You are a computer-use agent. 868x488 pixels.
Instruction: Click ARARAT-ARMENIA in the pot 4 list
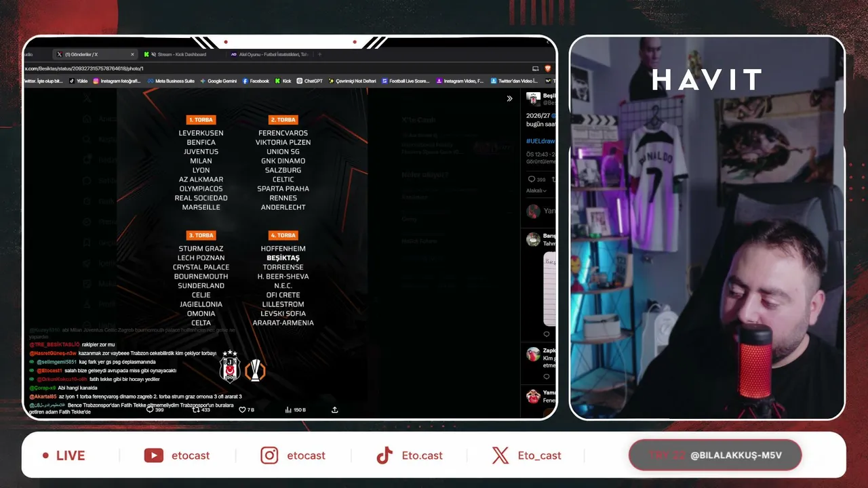point(283,323)
